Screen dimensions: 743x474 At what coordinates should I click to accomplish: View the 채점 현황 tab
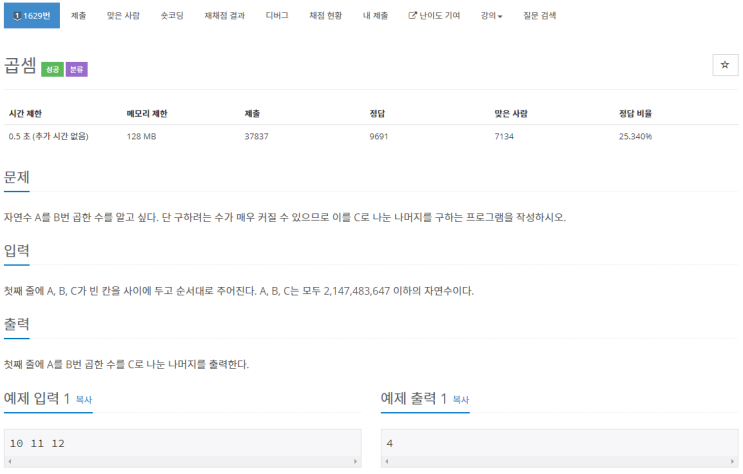click(326, 16)
